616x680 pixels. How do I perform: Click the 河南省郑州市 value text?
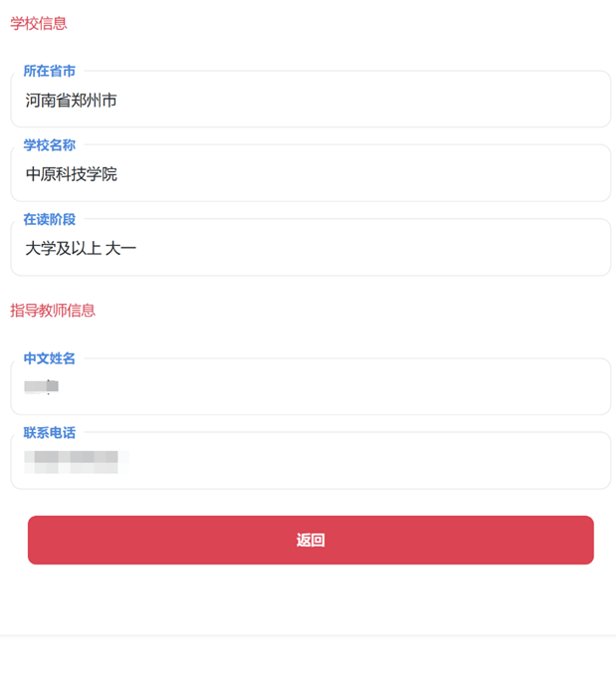click(x=72, y=101)
